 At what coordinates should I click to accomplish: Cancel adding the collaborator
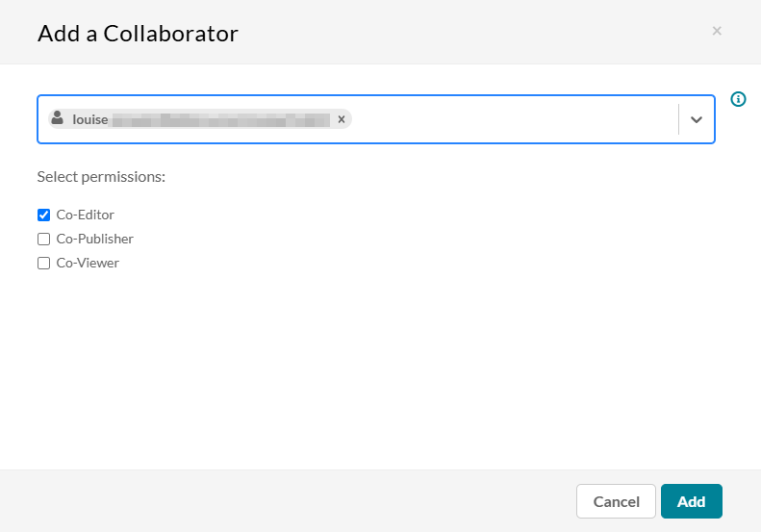[616, 501]
